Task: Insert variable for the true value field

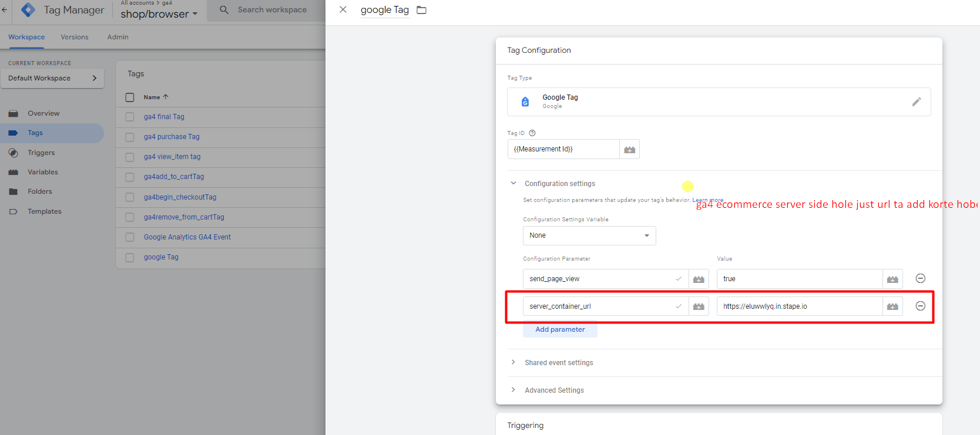Action: point(892,279)
